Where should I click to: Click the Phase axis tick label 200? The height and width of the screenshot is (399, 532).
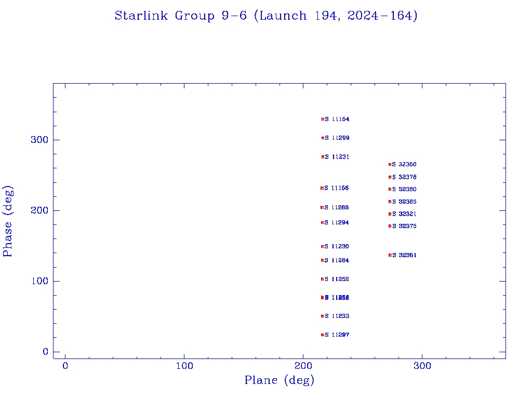[39, 210]
